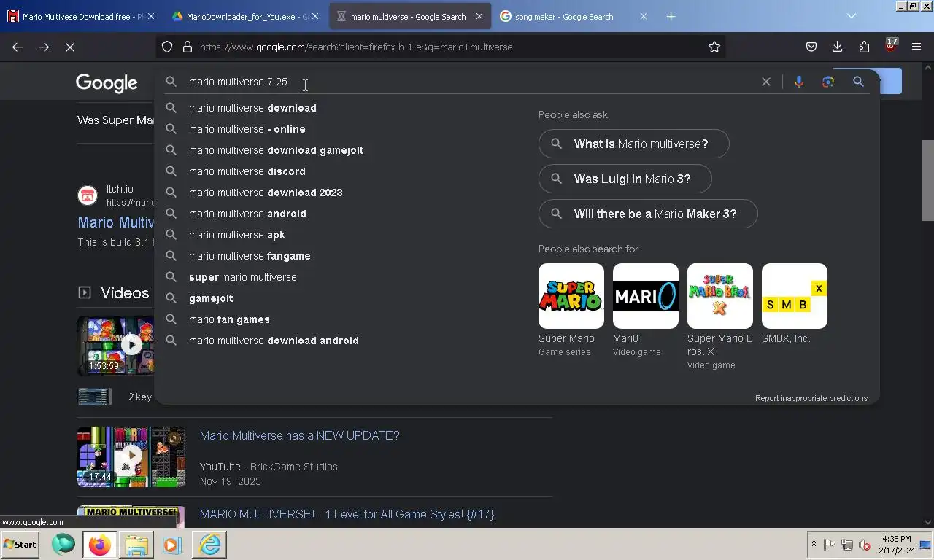Open volume control in system tray
This screenshot has width=934, height=560.
coord(865,545)
